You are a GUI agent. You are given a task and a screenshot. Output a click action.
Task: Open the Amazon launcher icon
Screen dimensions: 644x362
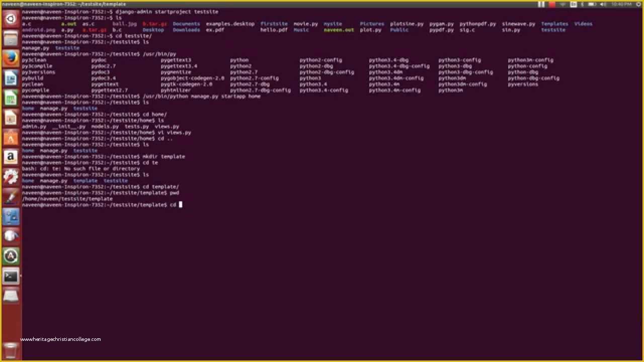click(x=11, y=157)
